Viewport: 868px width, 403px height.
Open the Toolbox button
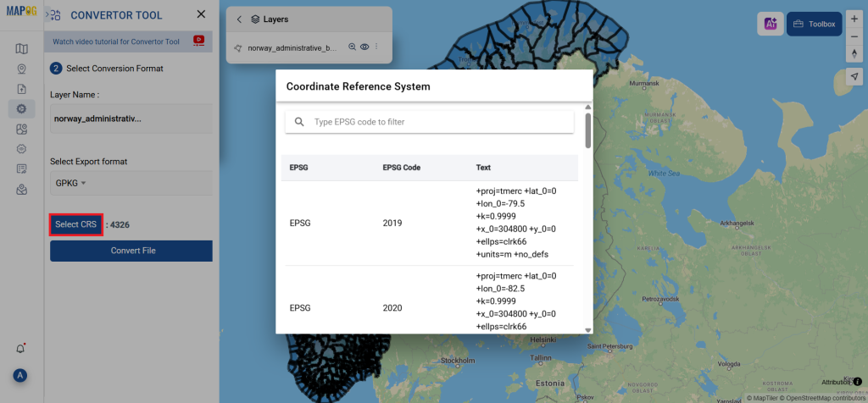pos(814,24)
